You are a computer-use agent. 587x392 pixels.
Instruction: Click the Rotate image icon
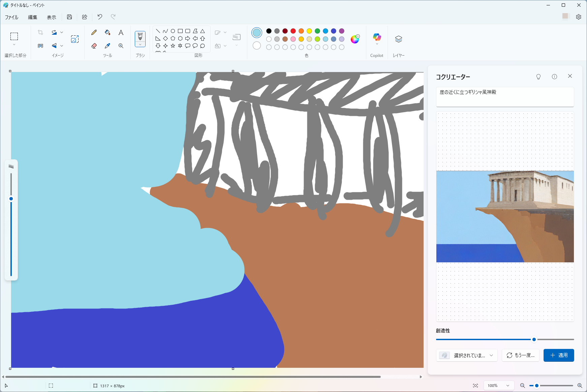(54, 32)
